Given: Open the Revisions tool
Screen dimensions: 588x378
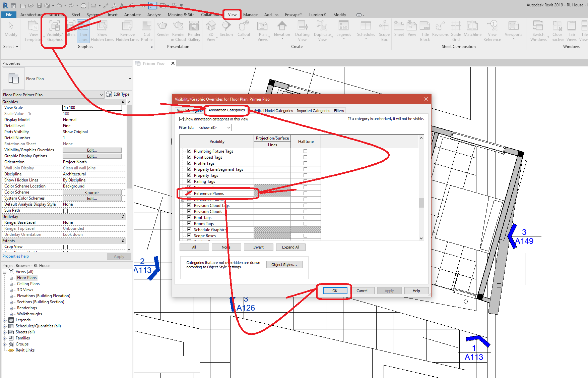Looking at the screenshot, I should 440,29.
